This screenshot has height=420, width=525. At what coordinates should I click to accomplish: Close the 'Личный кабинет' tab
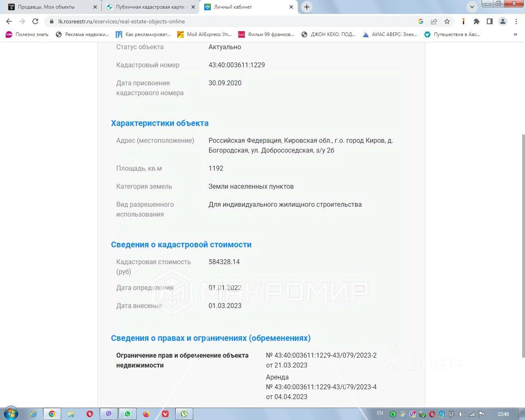pyautogui.click(x=291, y=7)
